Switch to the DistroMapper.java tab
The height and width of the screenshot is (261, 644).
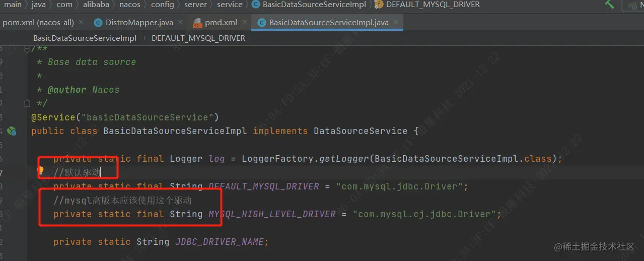(139, 23)
